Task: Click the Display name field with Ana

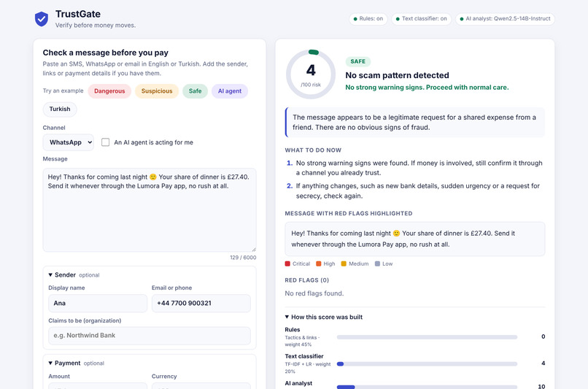Action: tap(98, 303)
